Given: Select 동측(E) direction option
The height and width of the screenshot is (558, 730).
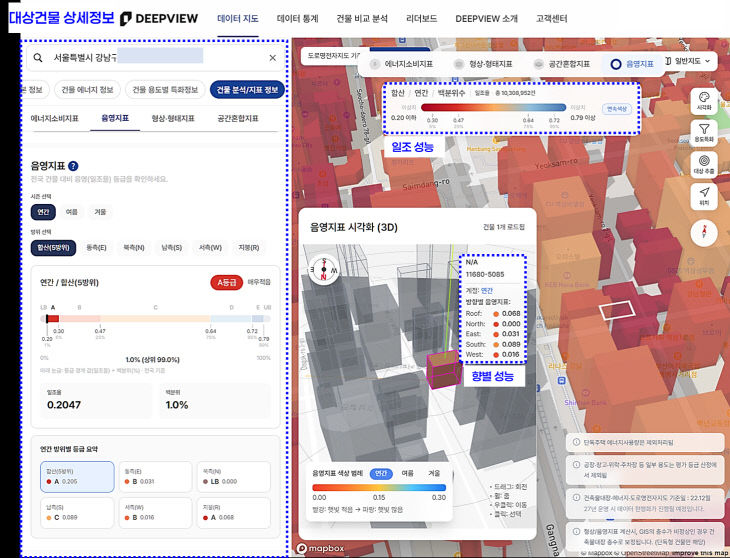Looking at the screenshot, I should (96, 248).
